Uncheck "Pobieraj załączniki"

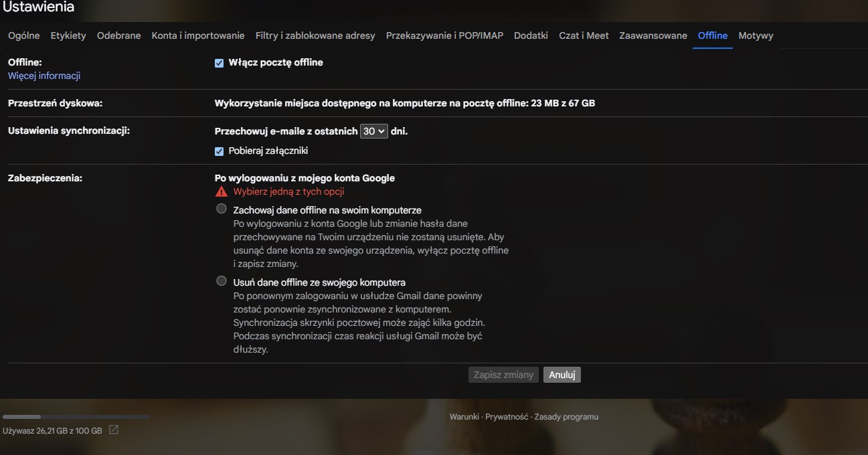coord(219,151)
